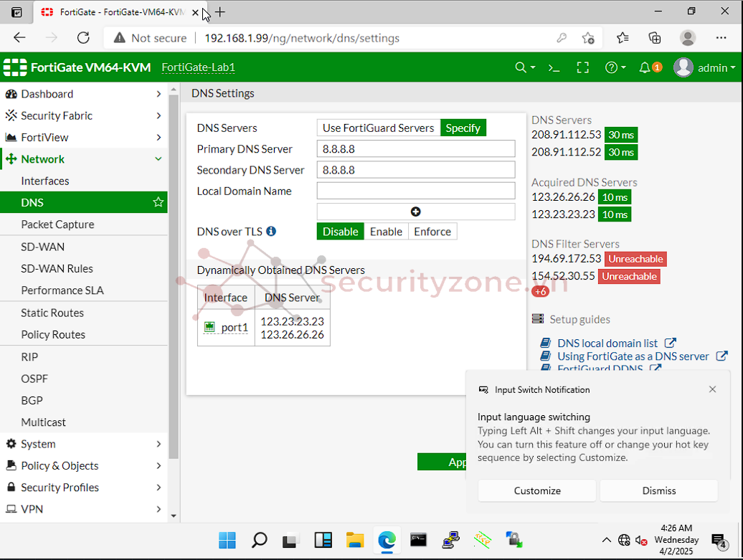Open File Explorer on taskbar
Viewport: 743px width, 560px height.
coord(355,540)
